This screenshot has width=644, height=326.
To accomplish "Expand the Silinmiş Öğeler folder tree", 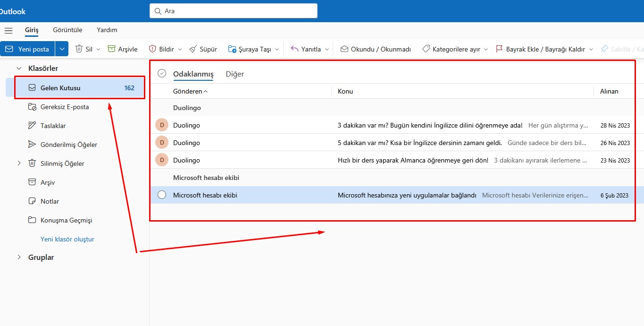I will pyautogui.click(x=19, y=163).
